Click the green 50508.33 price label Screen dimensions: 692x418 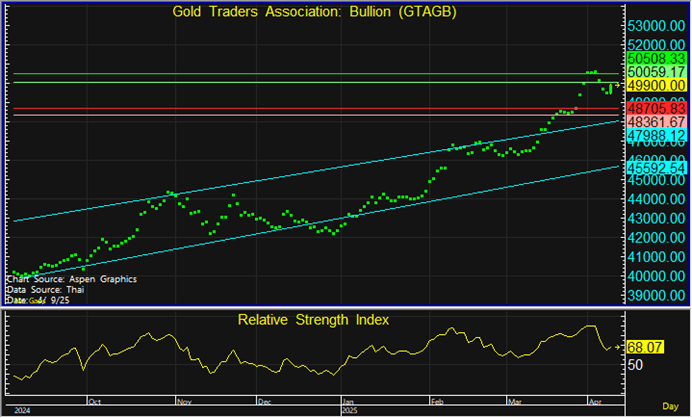coord(653,60)
